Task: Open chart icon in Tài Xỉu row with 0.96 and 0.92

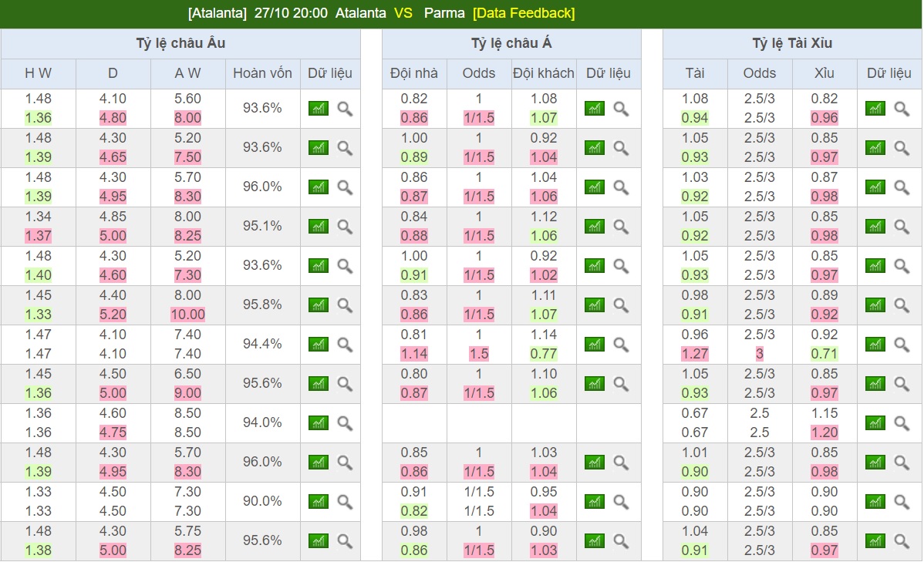Action: pos(875,345)
